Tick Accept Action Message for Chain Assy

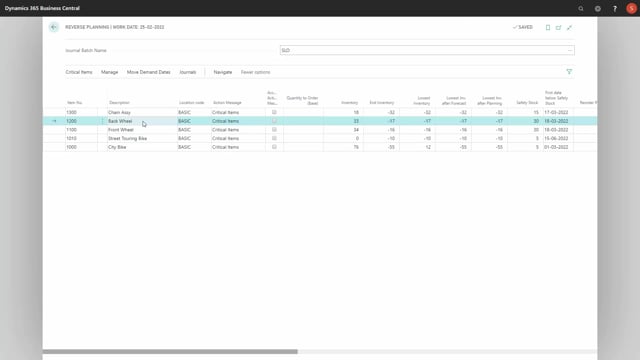click(274, 112)
